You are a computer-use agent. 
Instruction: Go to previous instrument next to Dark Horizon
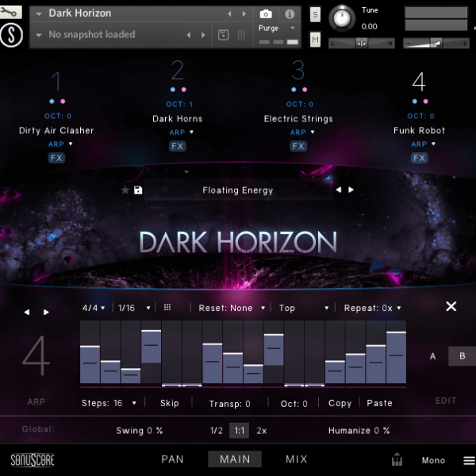pyautogui.click(x=229, y=13)
